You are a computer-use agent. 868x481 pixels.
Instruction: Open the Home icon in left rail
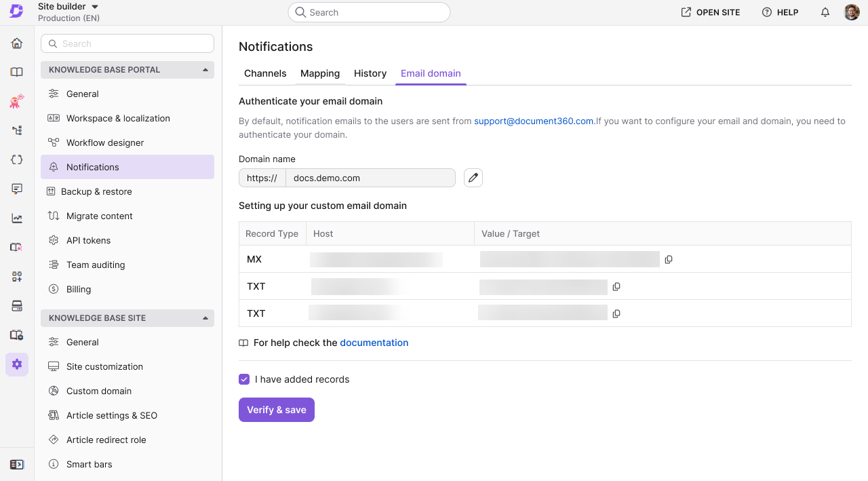tap(17, 43)
